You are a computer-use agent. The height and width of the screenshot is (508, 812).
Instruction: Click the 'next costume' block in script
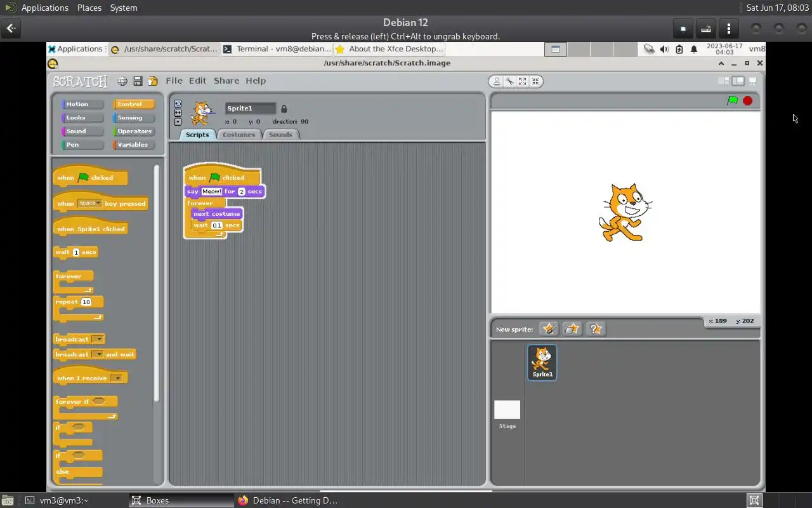pos(217,214)
